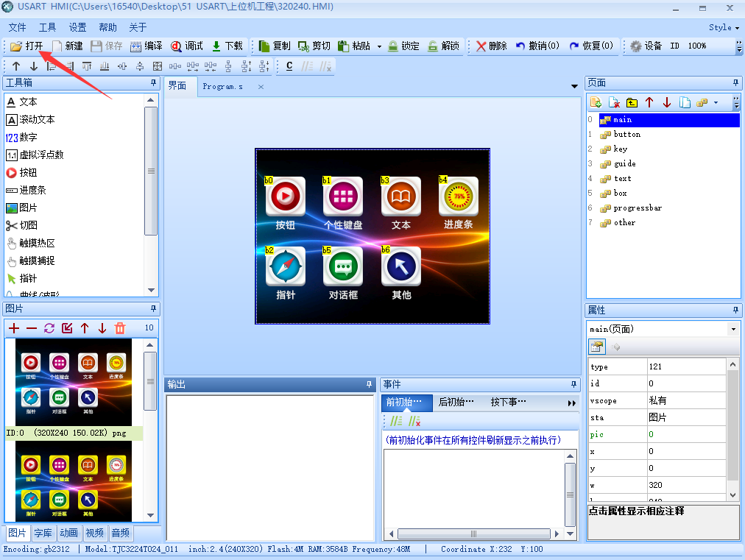Click the red trash delete-all-pictures icon

point(120,328)
